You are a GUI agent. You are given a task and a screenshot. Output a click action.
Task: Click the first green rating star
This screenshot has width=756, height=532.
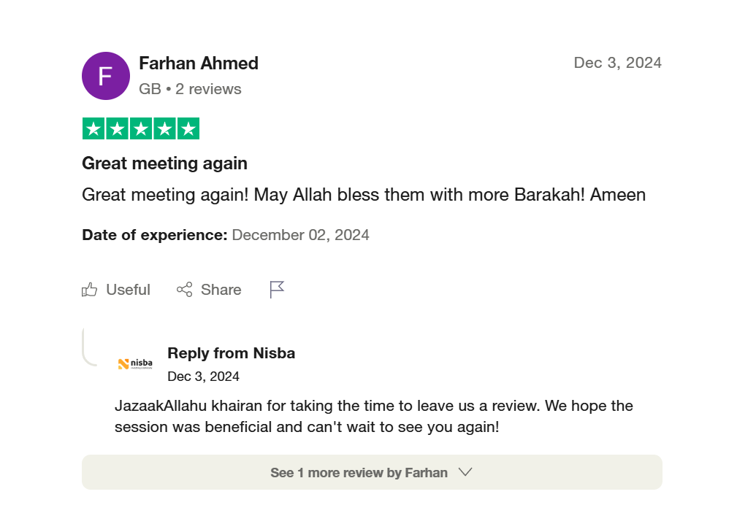point(93,129)
